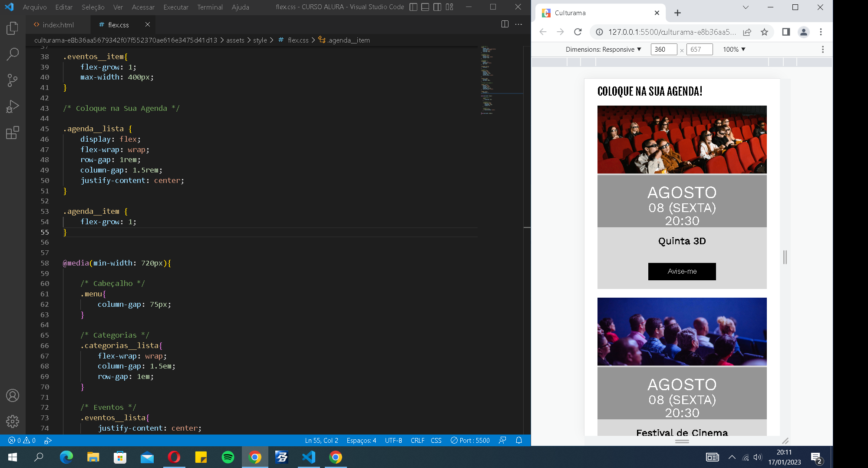Viewport: 868px width, 468px height.
Task: Split the editor to the right
Action: 505,24
